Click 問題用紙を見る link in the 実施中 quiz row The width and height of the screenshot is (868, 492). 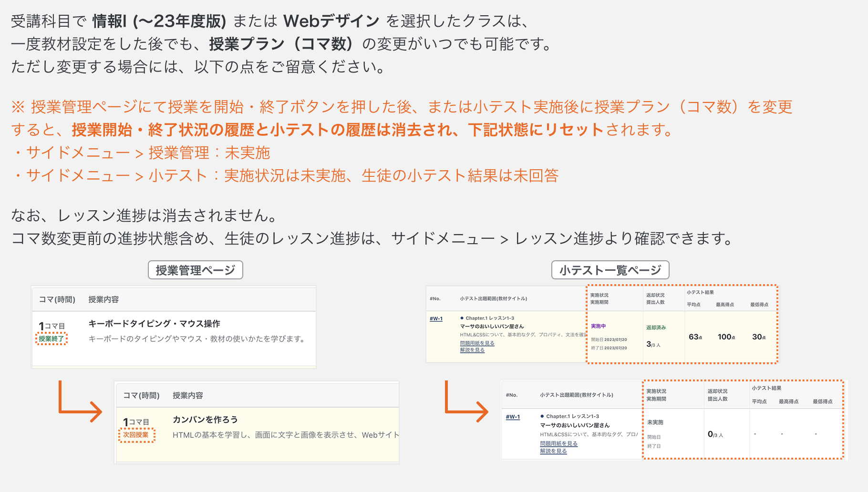pos(477,343)
